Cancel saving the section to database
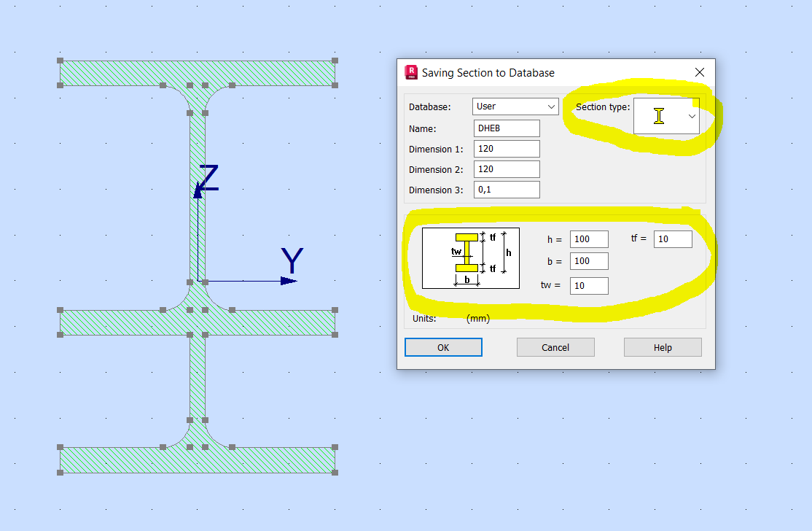This screenshot has height=531, width=812. pos(555,347)
